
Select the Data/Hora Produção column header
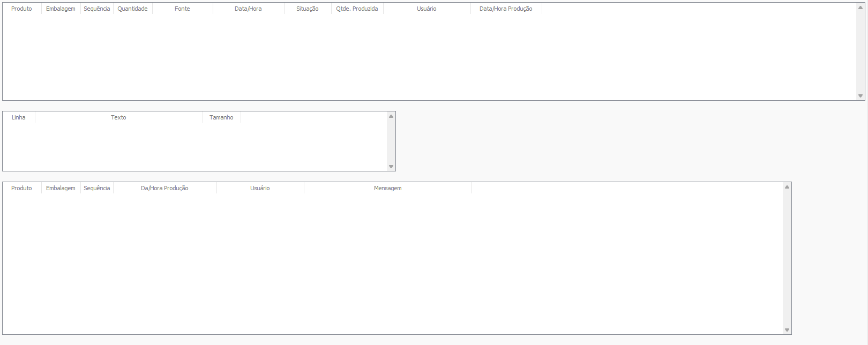pos(506,9)
